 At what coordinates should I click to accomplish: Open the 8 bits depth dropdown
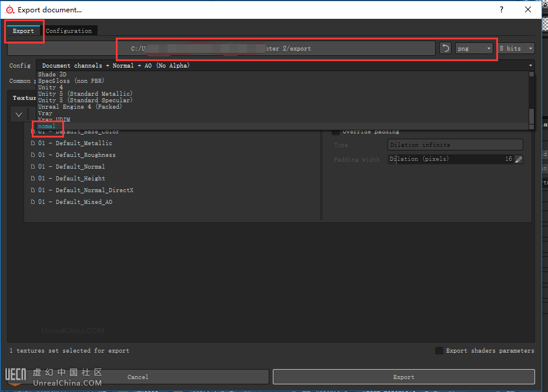pyautogui.click(x=516, y=48)
